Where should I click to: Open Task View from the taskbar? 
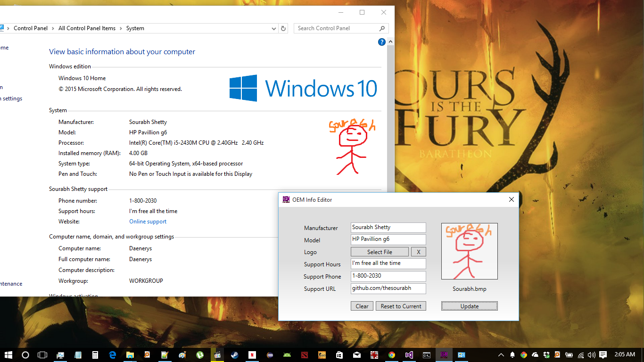[42, 355]
